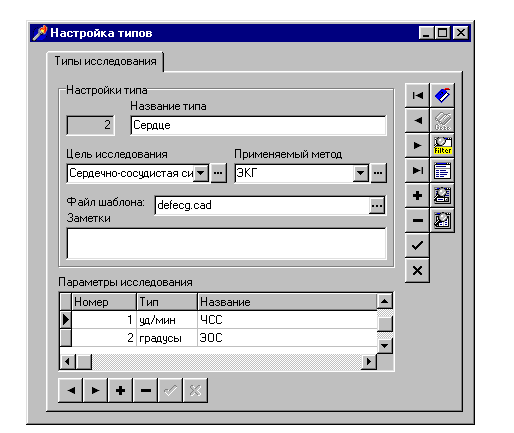The height and width of the screenshot is (433, 514).
Task: Go to first record in side navigator
Action: point(417,96)
